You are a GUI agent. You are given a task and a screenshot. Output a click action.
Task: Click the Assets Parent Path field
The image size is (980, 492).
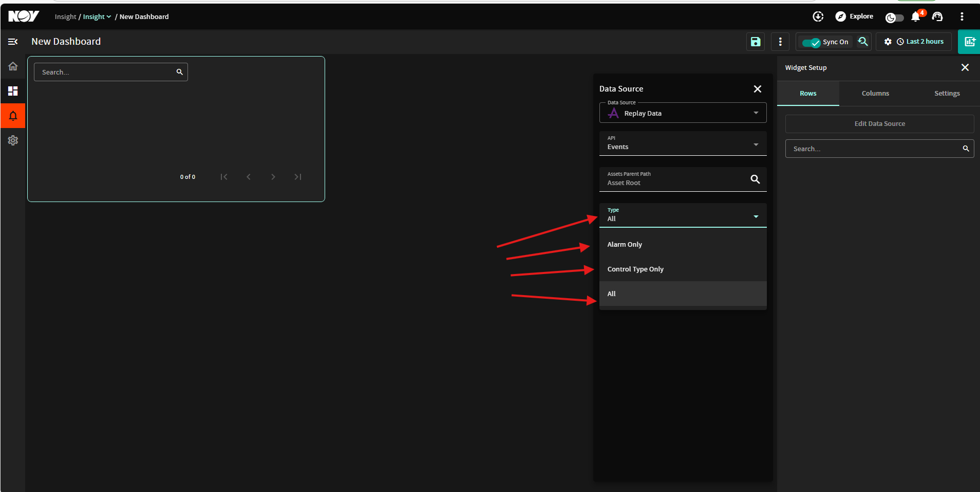coord(683,179)
